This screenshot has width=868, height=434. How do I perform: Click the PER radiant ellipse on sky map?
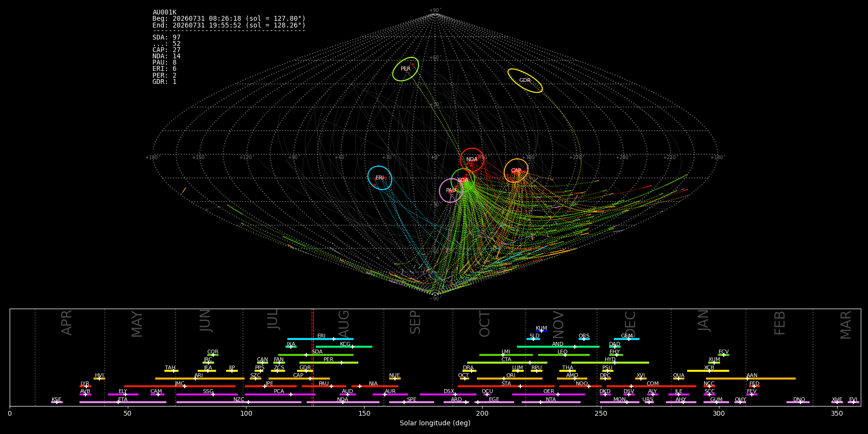pyautogui.click(x=406, y=69)
